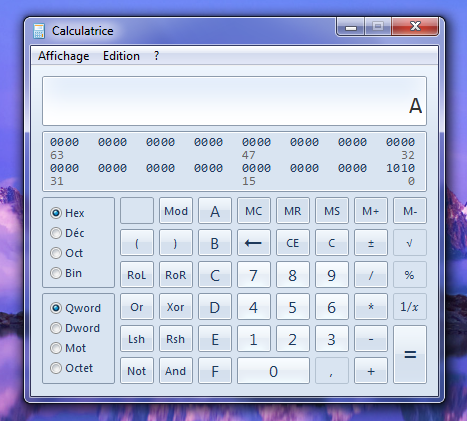Viewport: 467px width, 421px height.
Task: Click the number 2 key
Action: coord(293,339)
